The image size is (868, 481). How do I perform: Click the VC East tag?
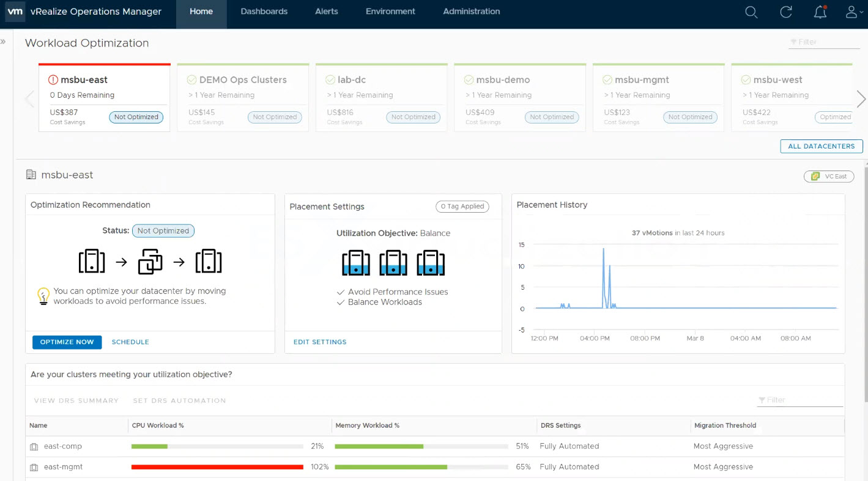pos(829,176)
